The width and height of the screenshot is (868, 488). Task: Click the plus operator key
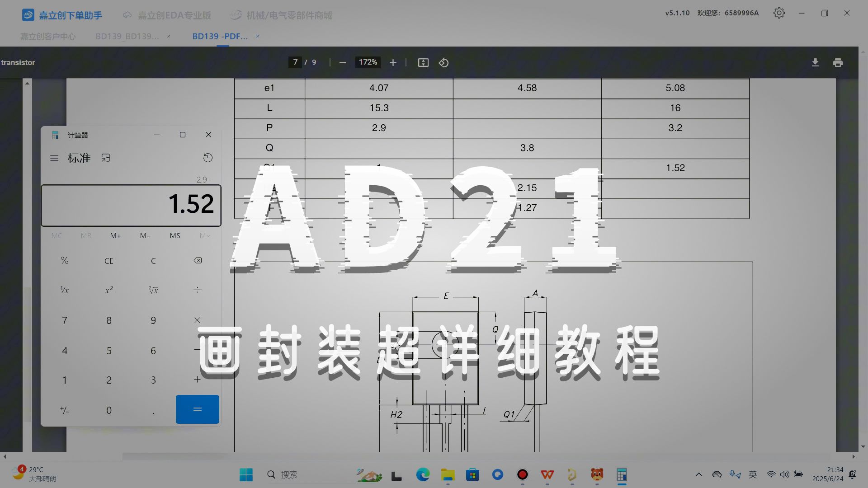point(198,380)
